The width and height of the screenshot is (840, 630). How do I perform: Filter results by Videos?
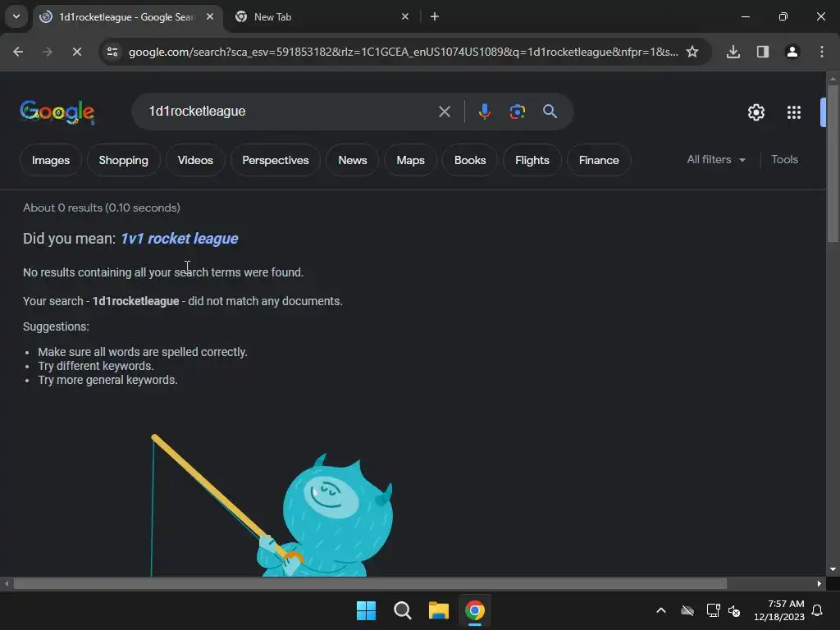(195, 160)
